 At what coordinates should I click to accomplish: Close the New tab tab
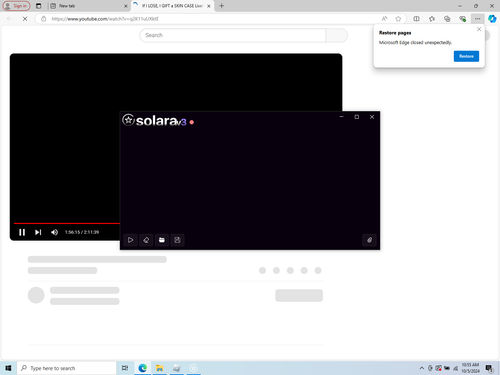point(126,6)
